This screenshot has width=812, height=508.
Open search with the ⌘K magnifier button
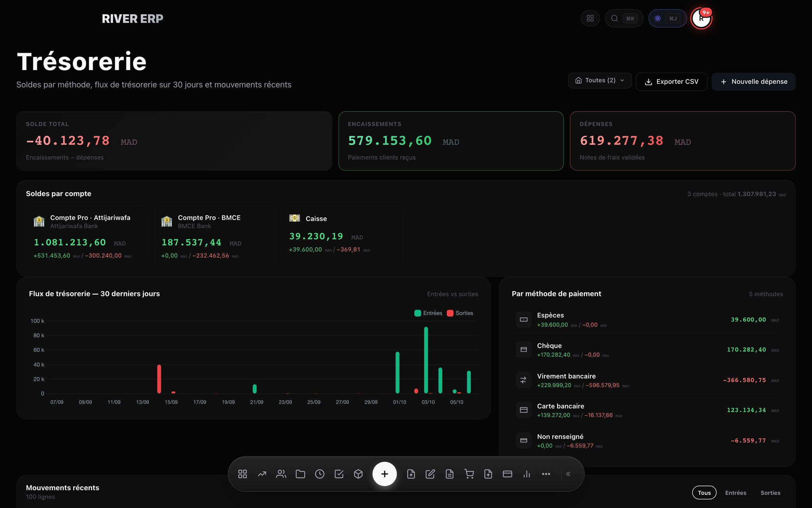(624, 18)
